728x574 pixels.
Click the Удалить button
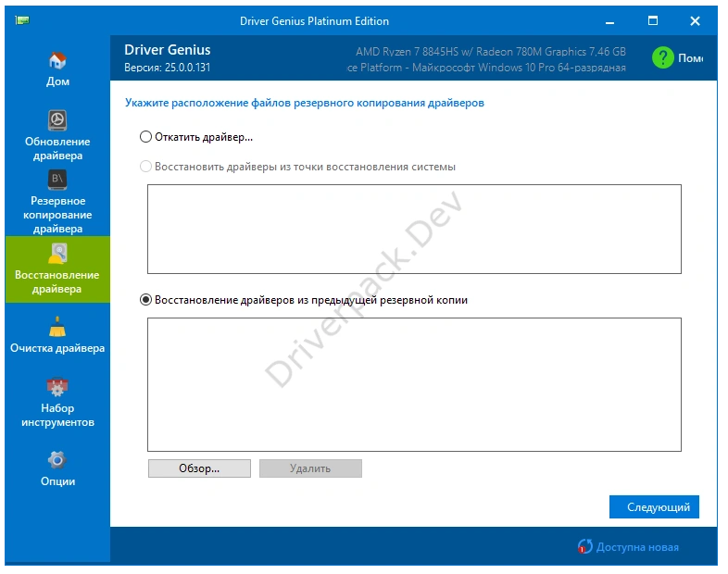point(310,468)
